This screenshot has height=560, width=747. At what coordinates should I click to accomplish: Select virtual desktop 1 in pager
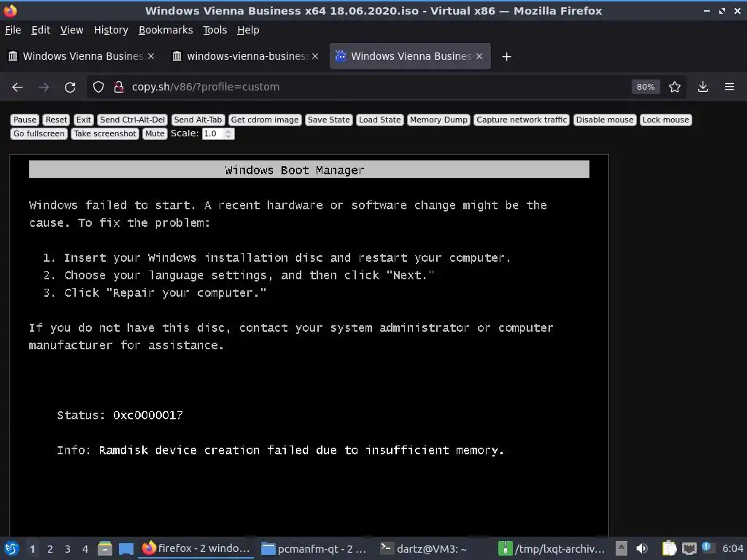32,549
